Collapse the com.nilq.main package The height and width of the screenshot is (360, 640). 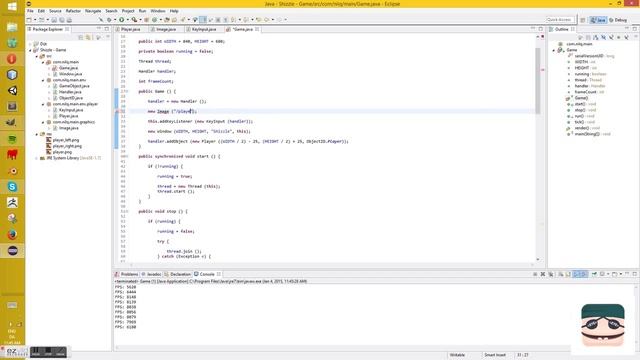(43, 62)
